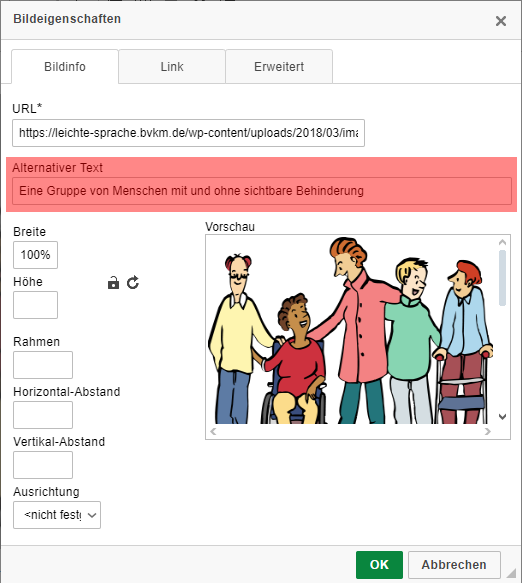Click into the URL input field
522x583 pixels.
tap(188, 133)
